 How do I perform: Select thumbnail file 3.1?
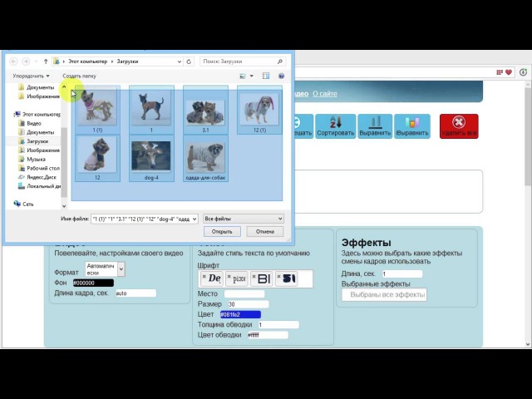coord(205,109)
